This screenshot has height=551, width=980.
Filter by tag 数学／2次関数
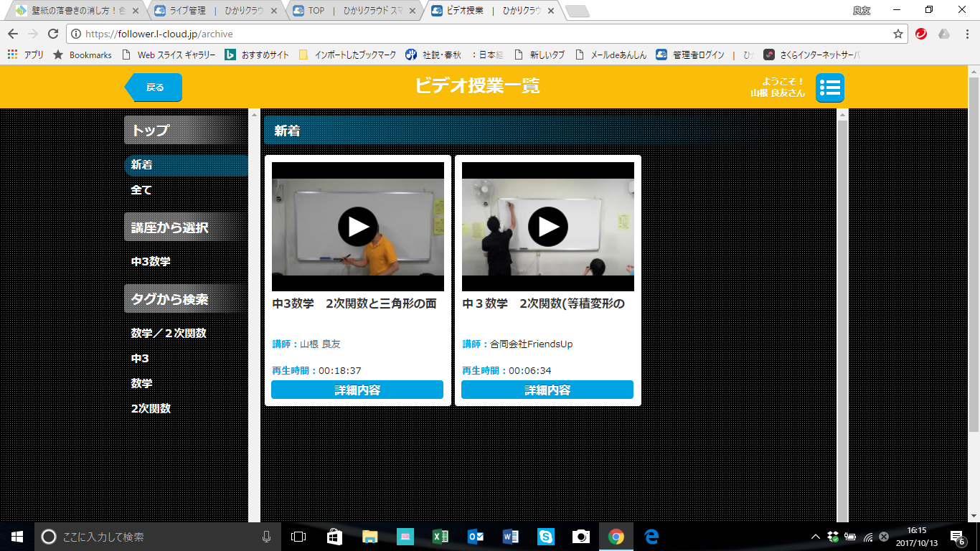click(x=169, y=334)
